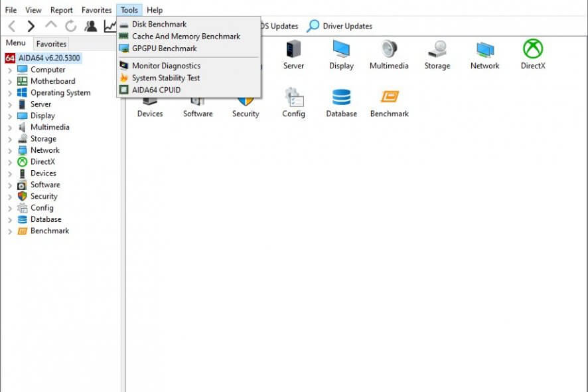588x392 pixels.
Task: Open the View menu
Action: tap(33, 10)
